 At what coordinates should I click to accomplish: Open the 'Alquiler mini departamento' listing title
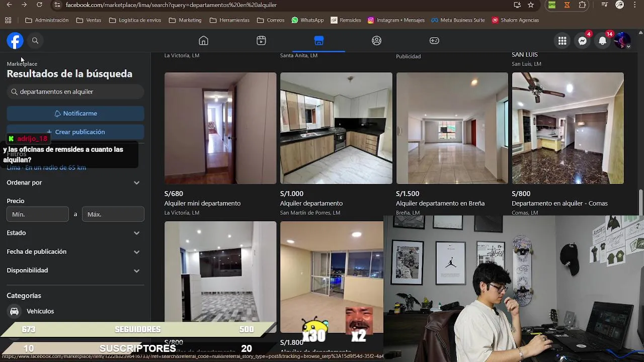tap(202, 203)
